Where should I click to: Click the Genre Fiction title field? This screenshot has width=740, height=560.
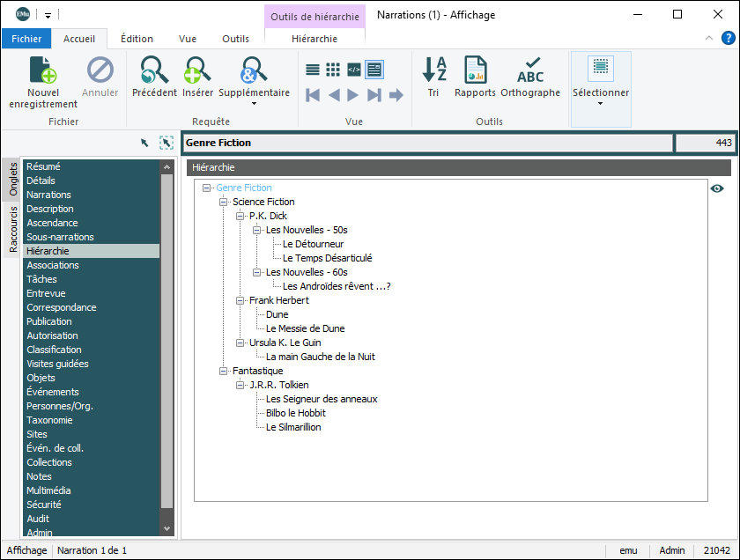(x=427, y=143)
